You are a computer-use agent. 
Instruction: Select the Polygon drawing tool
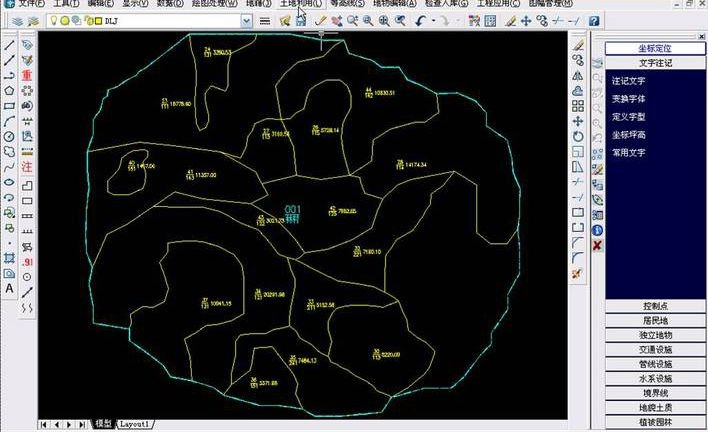tap(9, 91)
